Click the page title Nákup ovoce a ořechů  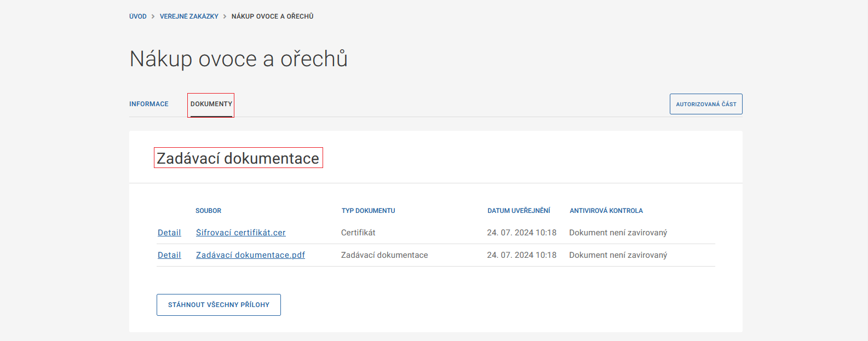(x=238, y=59)
